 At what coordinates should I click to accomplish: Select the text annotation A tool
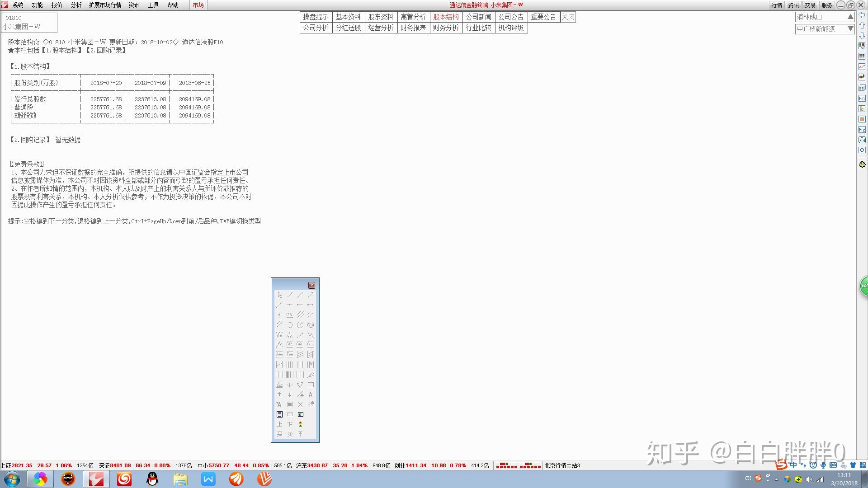point(311,394)
